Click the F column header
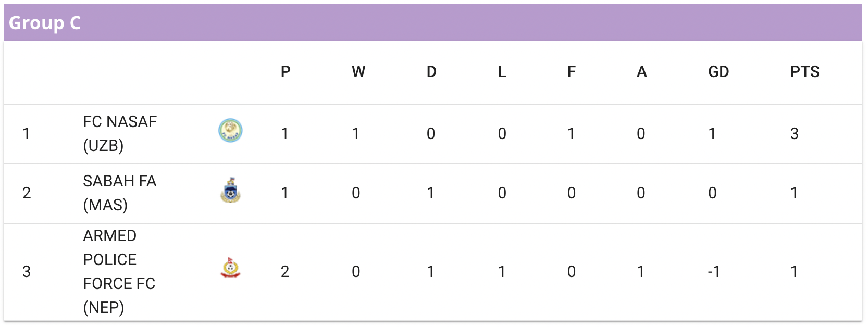868x327 pixels. tap(572, 72)
